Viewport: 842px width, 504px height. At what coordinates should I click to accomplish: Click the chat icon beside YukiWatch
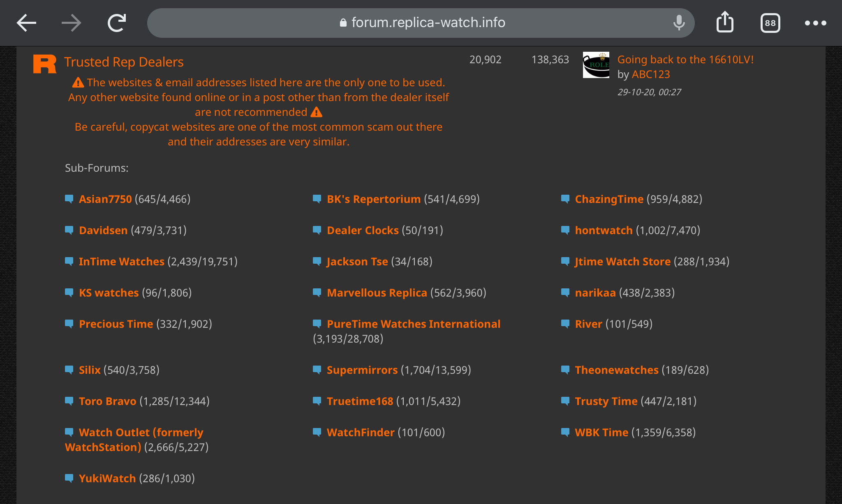pos(69,478)
